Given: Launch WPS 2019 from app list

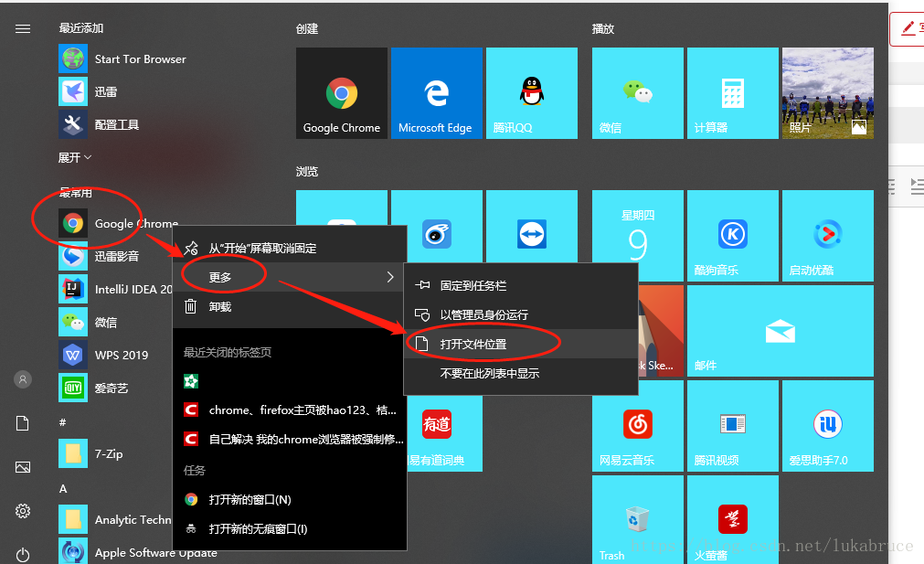Looking at the screenshot, I should pos(103,355).
